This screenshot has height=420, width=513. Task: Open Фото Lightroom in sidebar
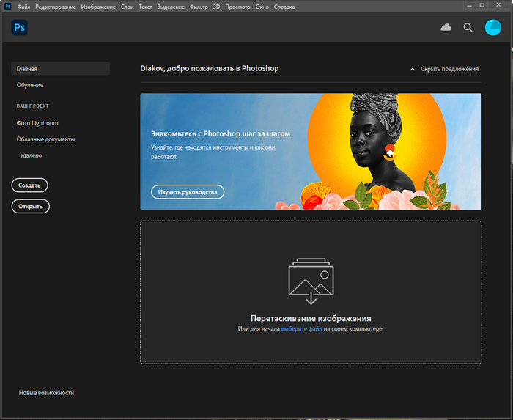pos(37,123)
